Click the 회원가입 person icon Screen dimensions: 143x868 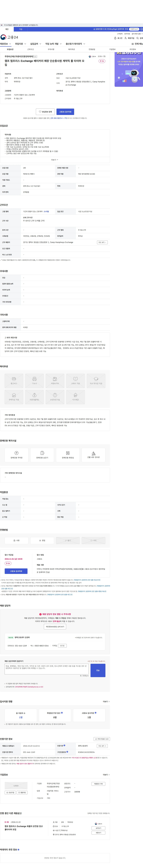(125, 38)
